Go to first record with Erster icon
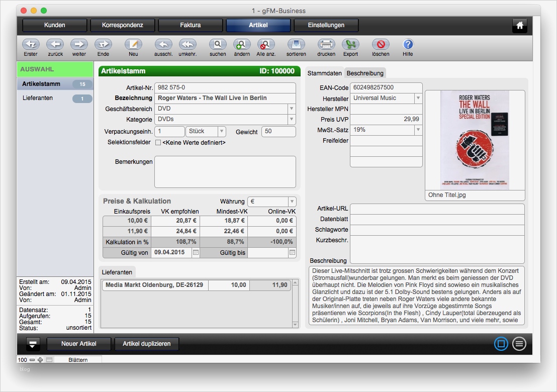Screen dimensions: 557x392 (x=31, y=44)
